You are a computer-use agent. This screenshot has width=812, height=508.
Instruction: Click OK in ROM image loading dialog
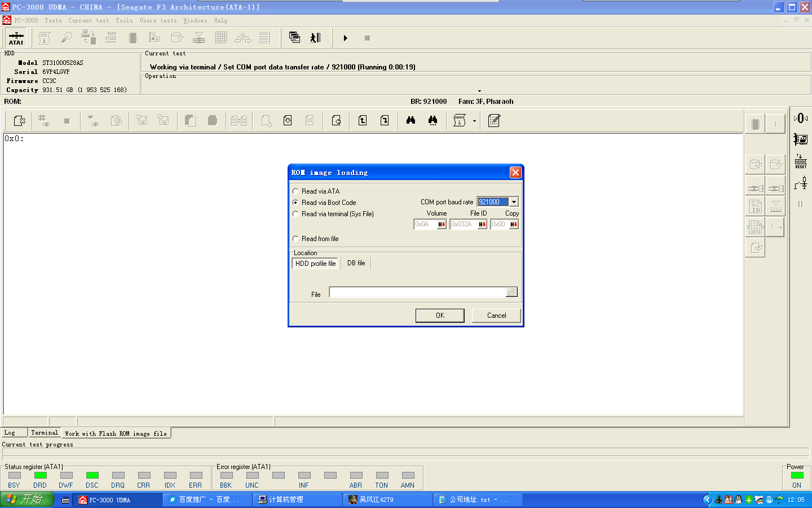click(440, 316)
